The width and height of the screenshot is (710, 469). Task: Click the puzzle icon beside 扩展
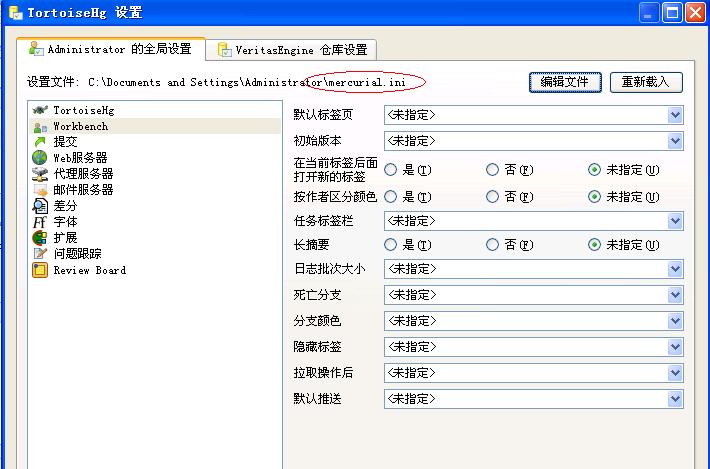tap(40, 238)
